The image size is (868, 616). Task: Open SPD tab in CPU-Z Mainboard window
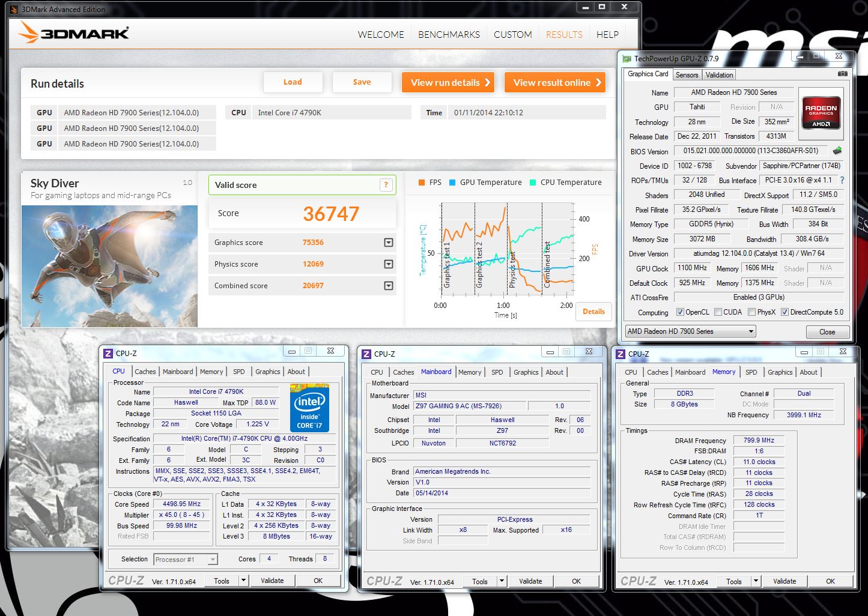497,372
